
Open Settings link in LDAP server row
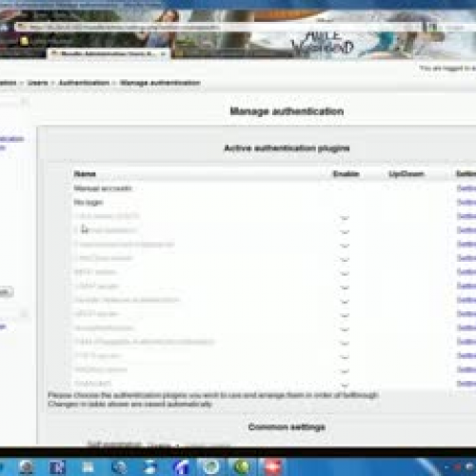pyautogui.click(x=466, y=286)
